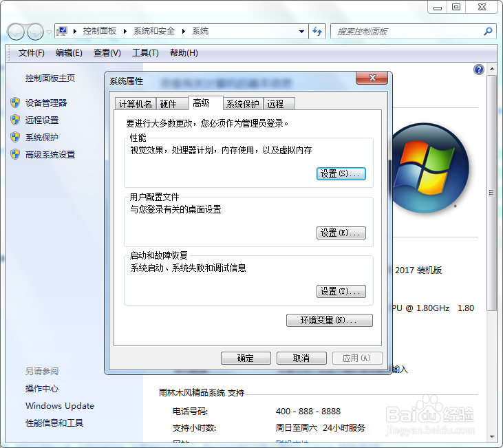503x448 pixels.
Task: Open recent pages dropdown beside nav arrows
Action: (x=49, y=32)
